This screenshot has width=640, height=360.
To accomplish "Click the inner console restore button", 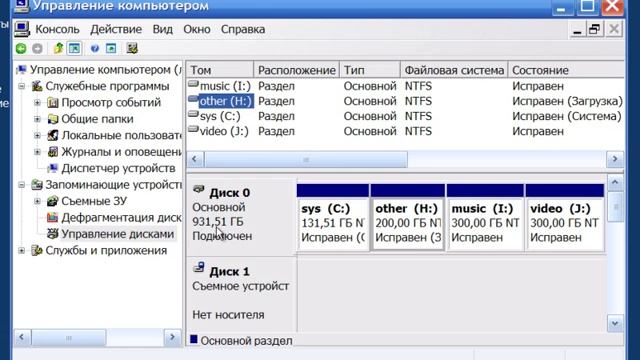I will pos(595,29).
